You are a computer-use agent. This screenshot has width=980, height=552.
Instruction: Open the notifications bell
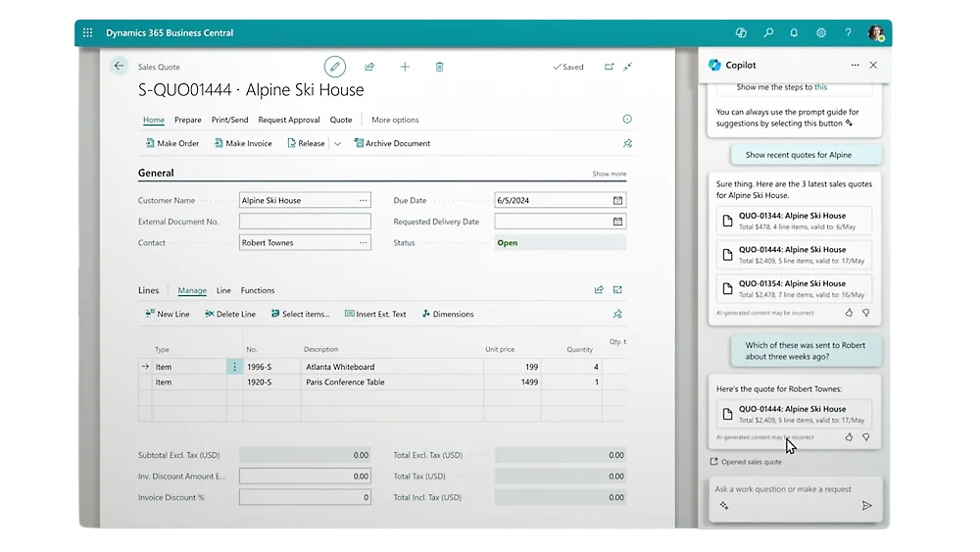click(794, 32)
